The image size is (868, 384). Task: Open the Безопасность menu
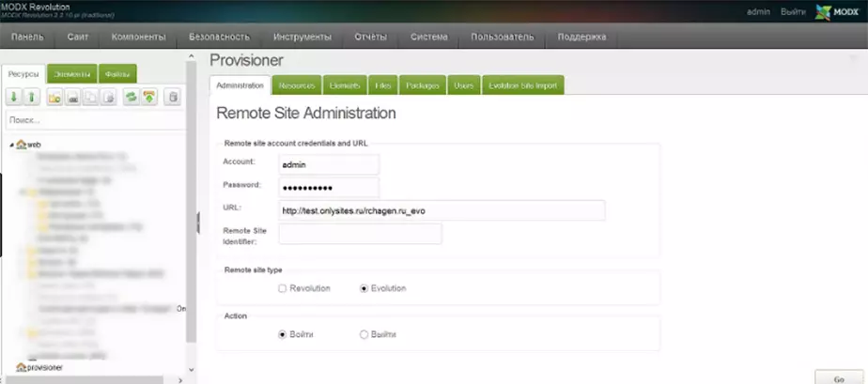point(219,37)
